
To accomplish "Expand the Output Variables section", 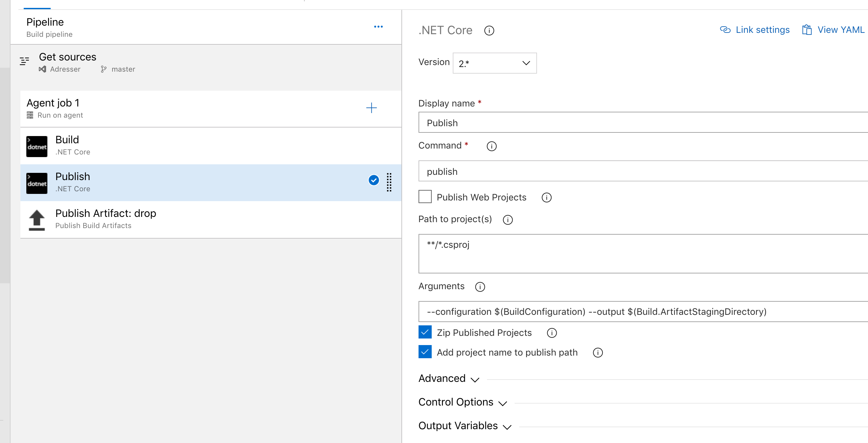I will pyautogui.click(x=464, y=426).
